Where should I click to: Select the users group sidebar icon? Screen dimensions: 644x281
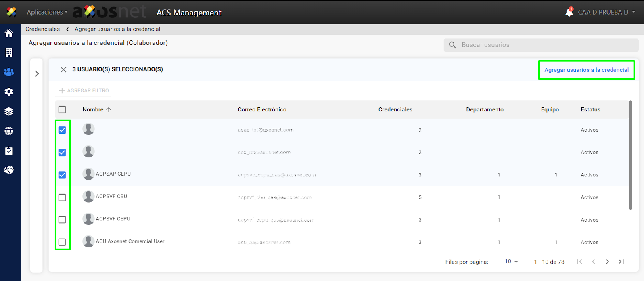tap(9, 72)
